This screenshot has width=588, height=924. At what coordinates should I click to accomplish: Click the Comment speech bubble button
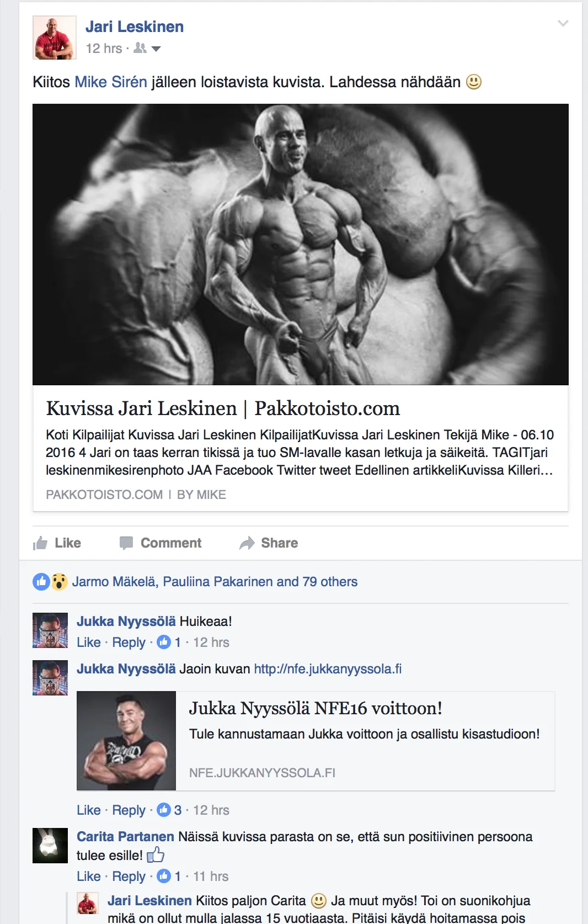(x=161, y=543)
